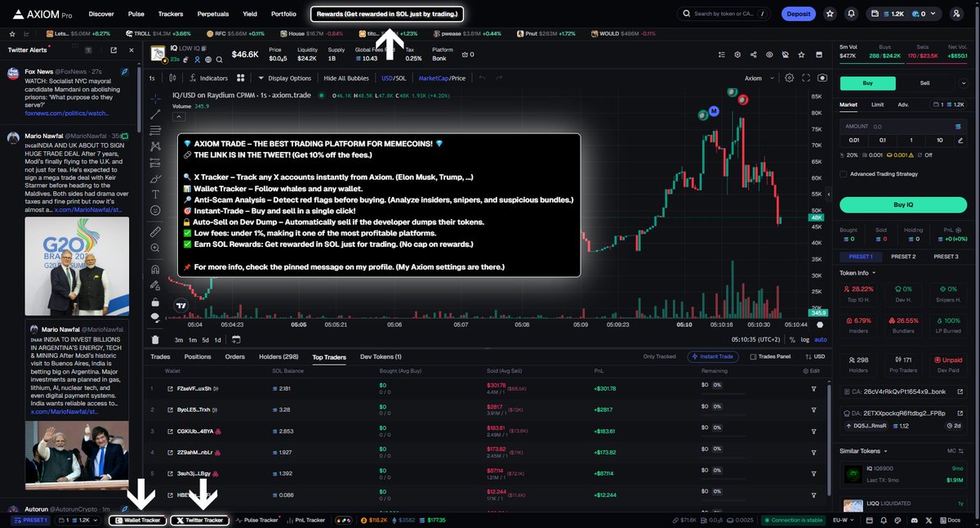The image size is (980, 528).
Task: Switch to the Holders (298) tab
Action: tap(278, 356)
